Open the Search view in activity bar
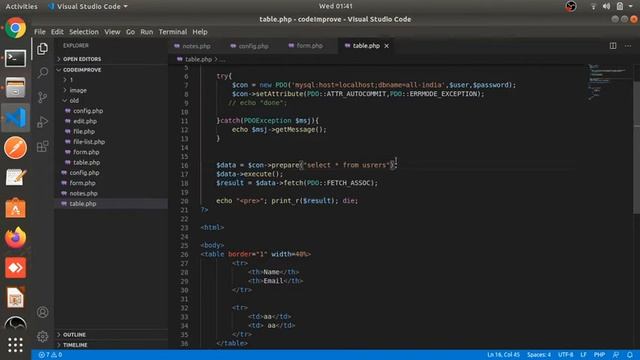Image resolution: width=640 pixels, height=360 pixels. (42, 73)
